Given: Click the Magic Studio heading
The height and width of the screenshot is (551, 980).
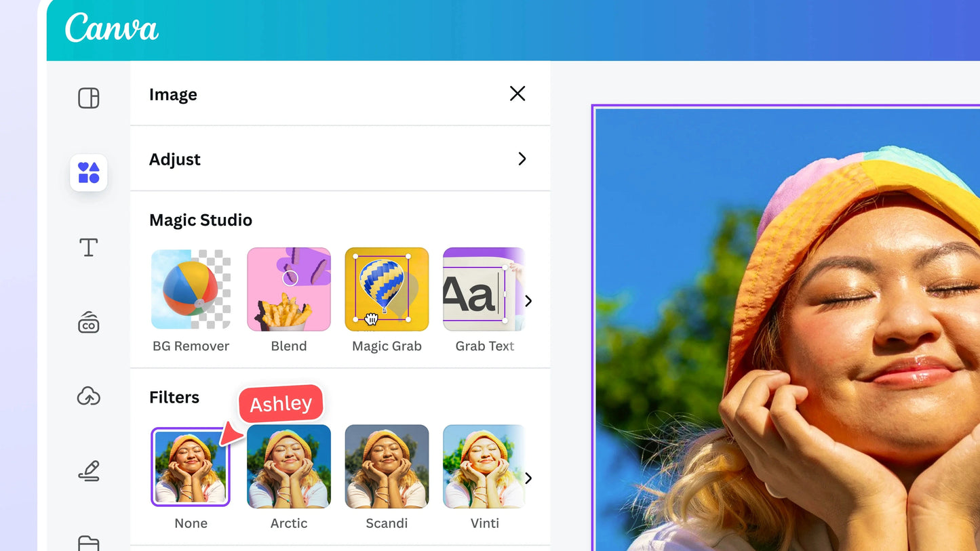Looking at the screenshot, I should pos(201,220).
